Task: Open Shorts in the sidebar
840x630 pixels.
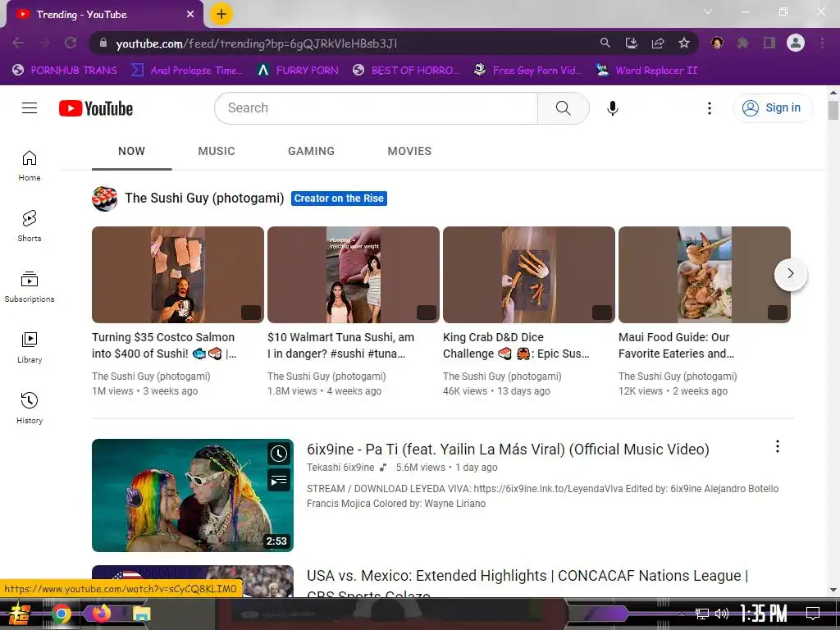Action: click(x=30, y=226)
